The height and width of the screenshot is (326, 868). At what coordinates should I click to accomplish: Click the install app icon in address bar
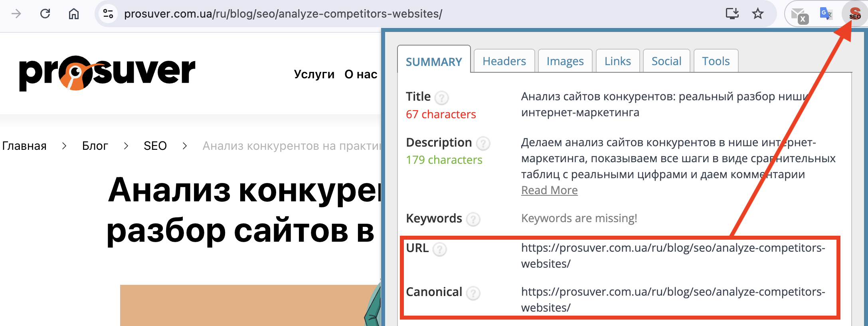point(732,14)
